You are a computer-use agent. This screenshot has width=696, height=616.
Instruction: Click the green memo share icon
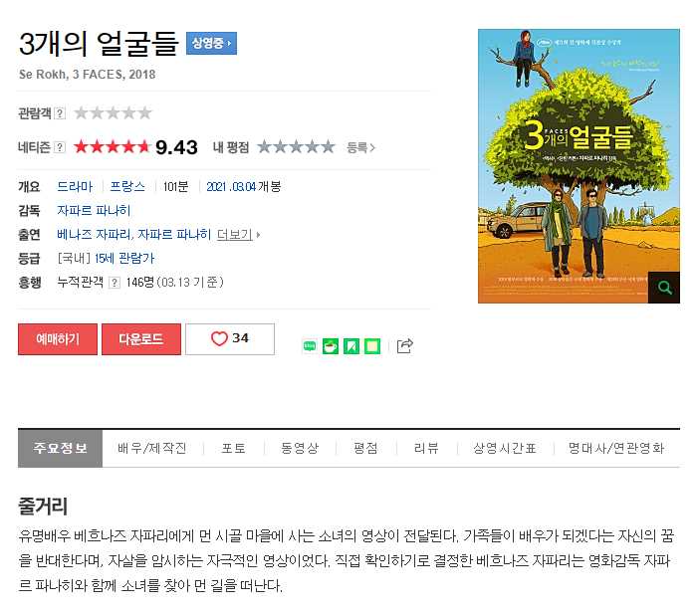pos(372,346)
